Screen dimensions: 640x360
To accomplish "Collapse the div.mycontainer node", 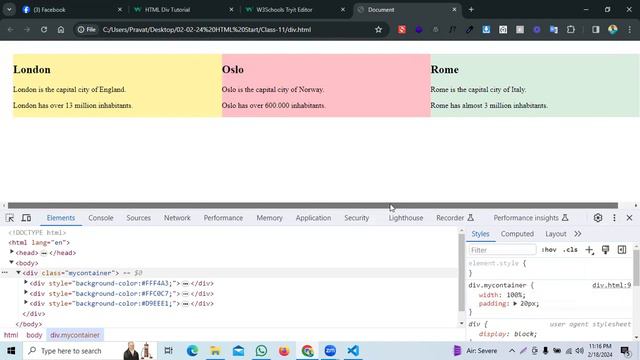I will [x=18, y=273].
